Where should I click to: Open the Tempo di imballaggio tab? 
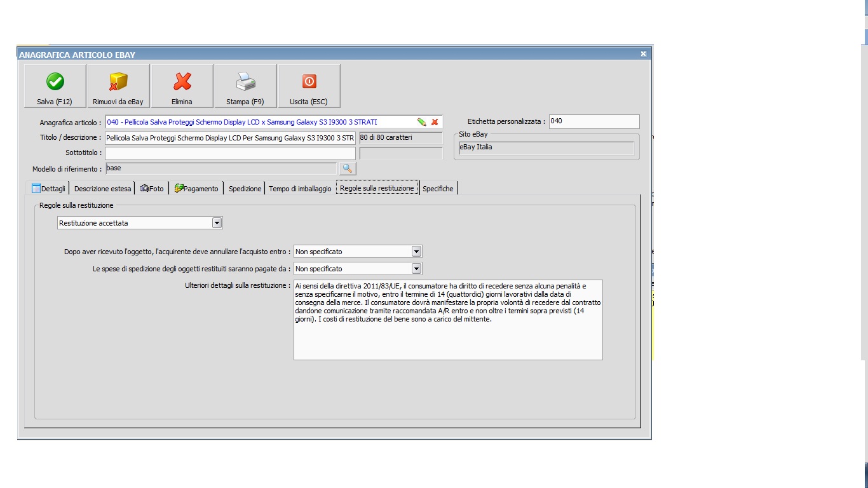coord(300,188)
